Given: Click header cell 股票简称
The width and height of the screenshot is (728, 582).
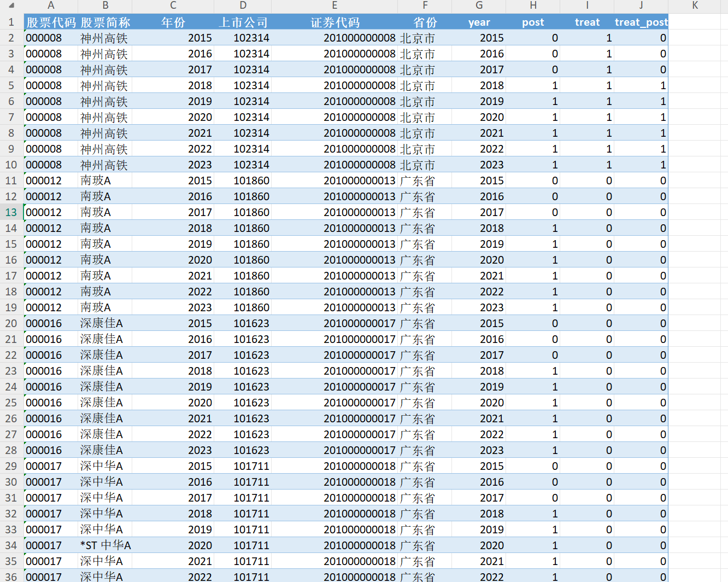Looking at the screenshot, I should (x=105, y=22).
